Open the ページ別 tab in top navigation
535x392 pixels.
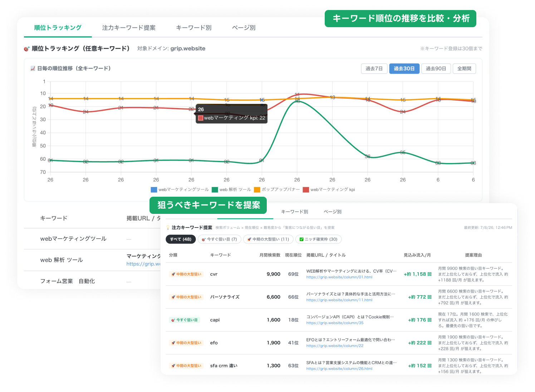[244, 28]
